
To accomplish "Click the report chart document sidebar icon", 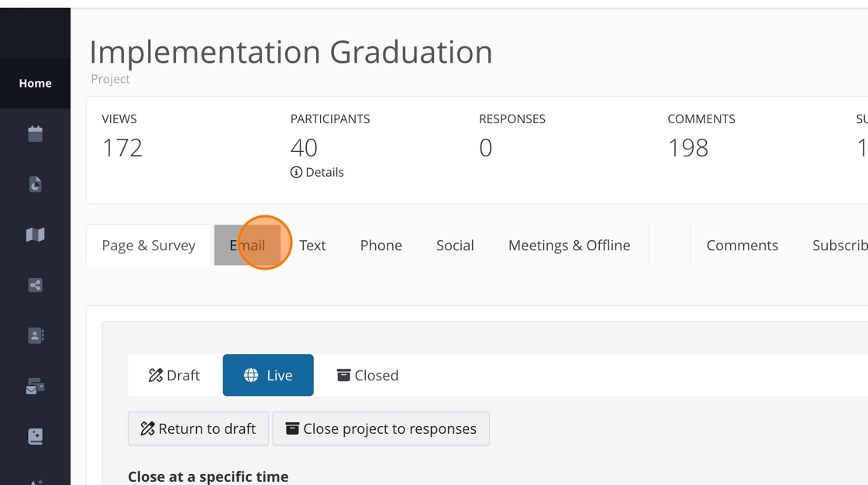I will click(x=35, y=184).
